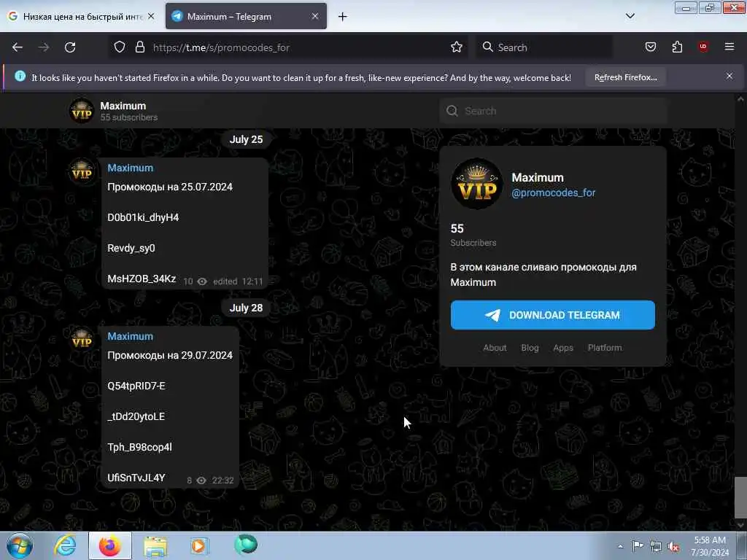Click the Refresh Firefox button
The image size is (747, 560).
pyautogui.click(x=625, y=77)
